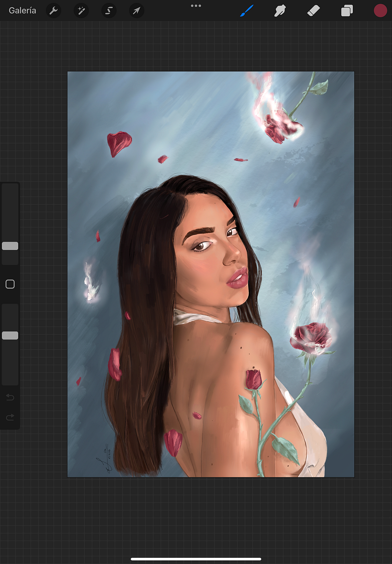Open the Actions wrench menu

click(54, 11)
